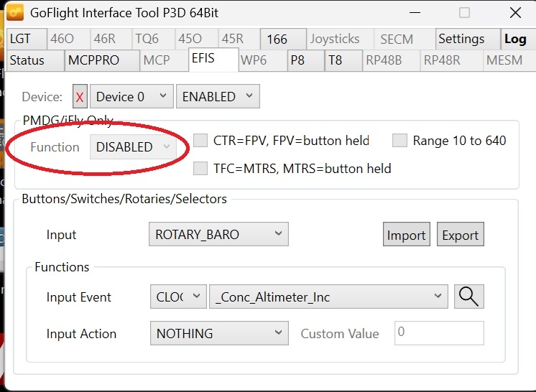Screen dimensions: 536x392
Task: Click the Export button
Action: [x=461, y=234]
